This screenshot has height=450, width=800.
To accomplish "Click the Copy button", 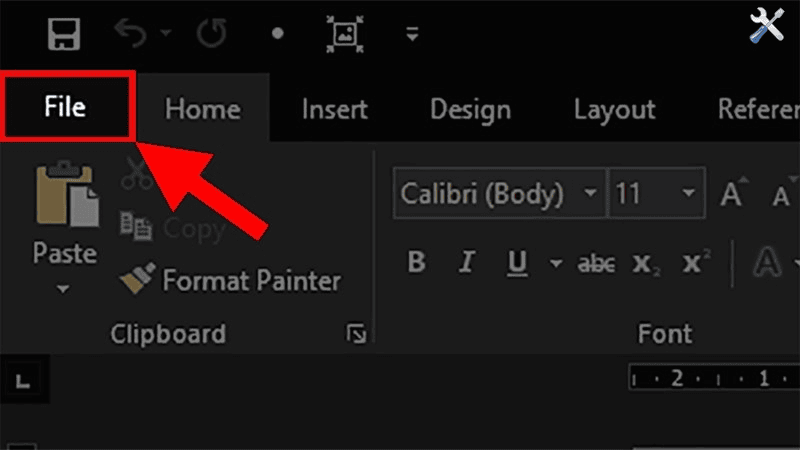I will click(x=172, y=227).
